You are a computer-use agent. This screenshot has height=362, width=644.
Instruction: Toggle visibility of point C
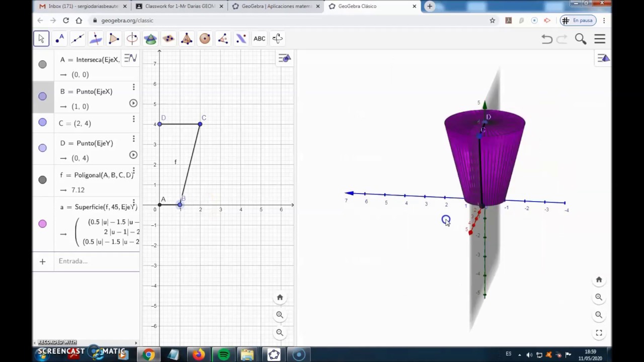[x=42, y=122]
